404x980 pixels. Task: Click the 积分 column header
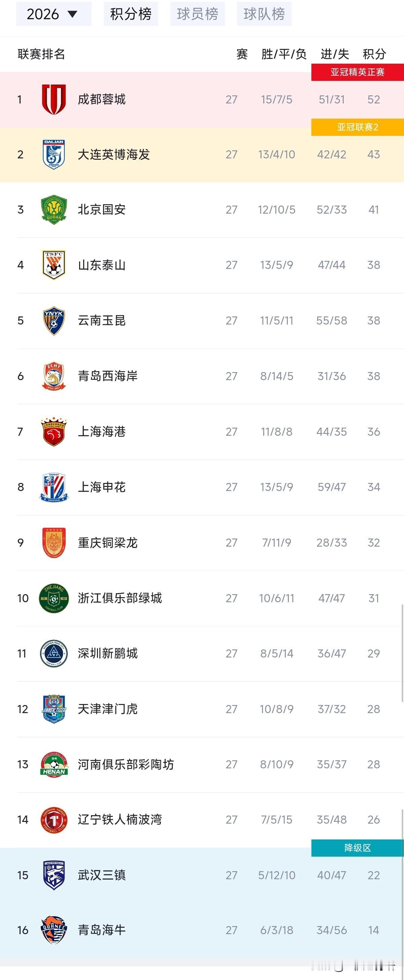point(374,54)
